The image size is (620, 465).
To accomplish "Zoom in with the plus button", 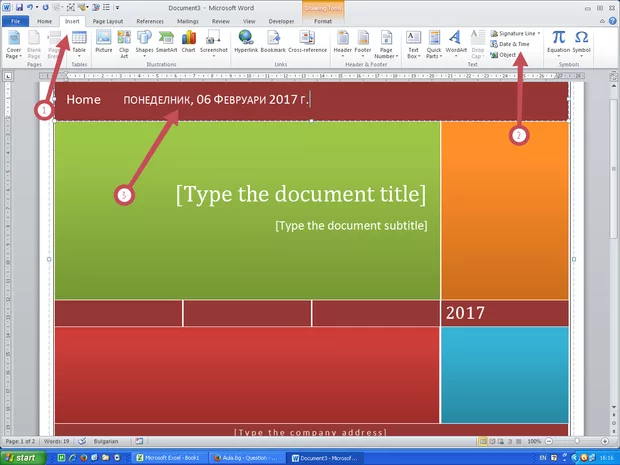I will pyautogui.click(x=605, y=441).
